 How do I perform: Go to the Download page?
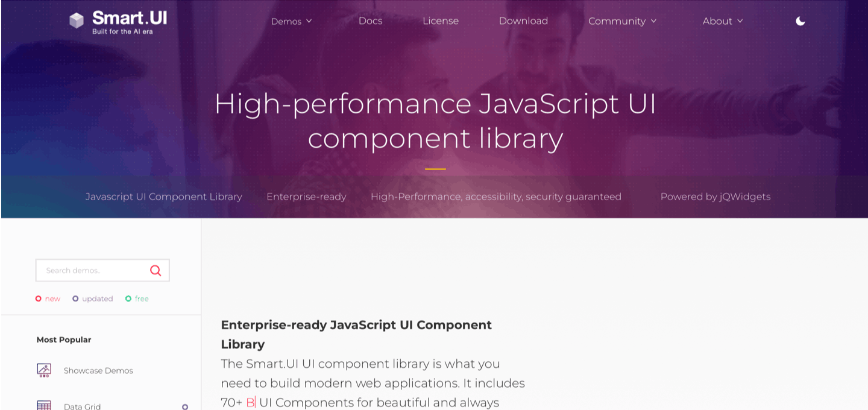[x=523, y=20]
